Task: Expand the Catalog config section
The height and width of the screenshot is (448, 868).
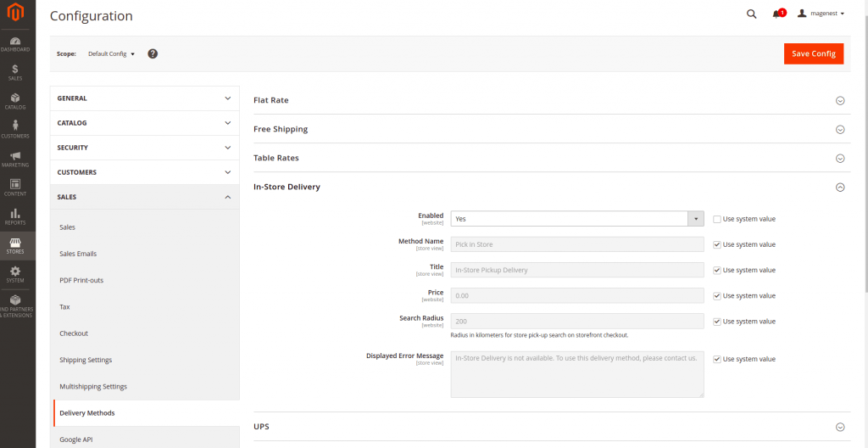Action: pos(144,122)
